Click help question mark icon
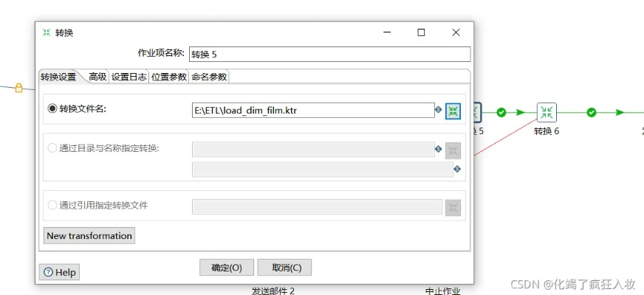The width and height of the screenshot is (644, 295). 48,272
